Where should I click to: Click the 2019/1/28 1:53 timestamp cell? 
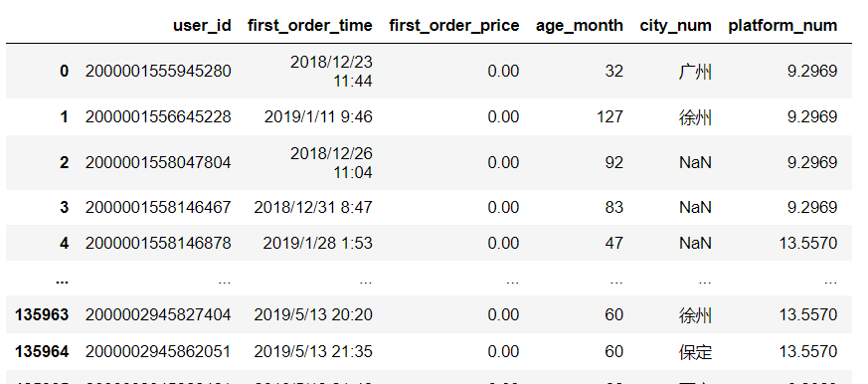(x=318, y=244)
